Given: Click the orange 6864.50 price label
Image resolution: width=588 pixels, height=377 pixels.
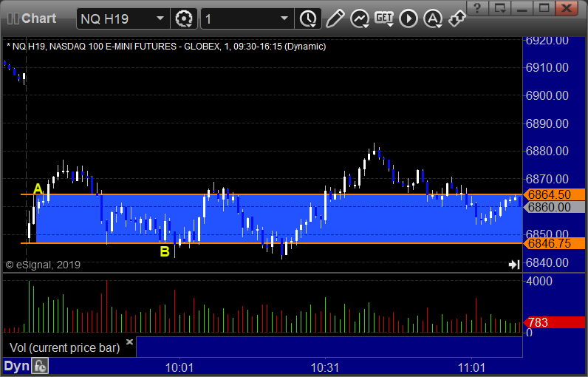Looking at the screenshot, I should click(x=555, y=194).
